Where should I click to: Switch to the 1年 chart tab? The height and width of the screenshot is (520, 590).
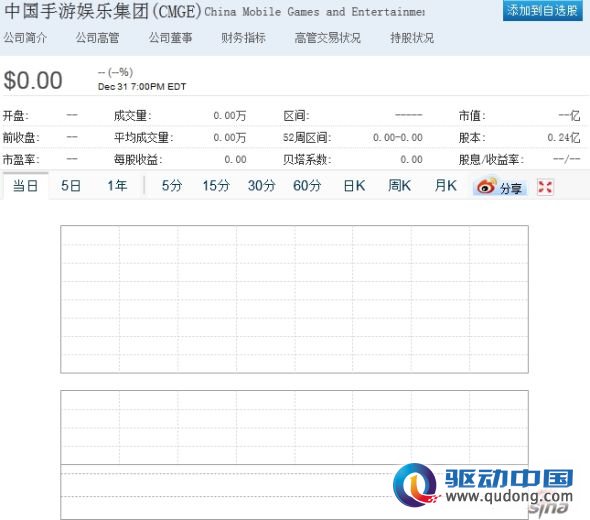117,185
